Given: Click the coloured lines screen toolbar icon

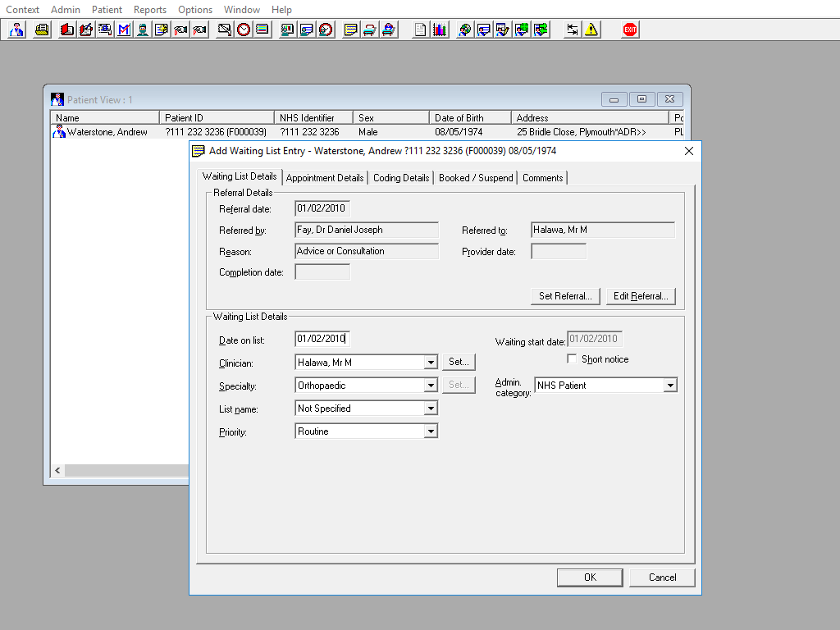Looking at the screenshot, I should (x=262, y=30).
